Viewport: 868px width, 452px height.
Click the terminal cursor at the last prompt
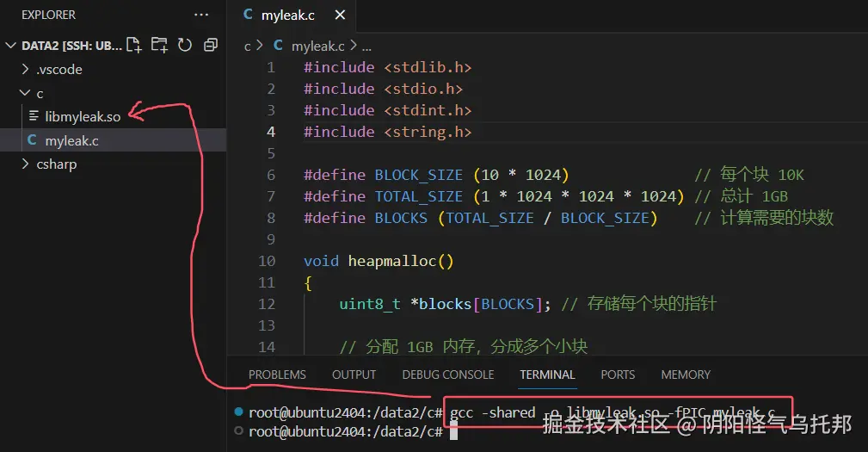tap(453, 431)
